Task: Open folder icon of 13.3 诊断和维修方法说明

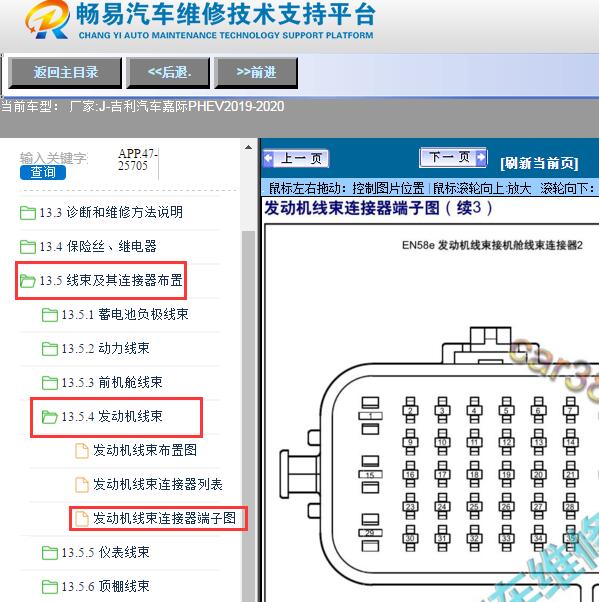Action: 28,213
